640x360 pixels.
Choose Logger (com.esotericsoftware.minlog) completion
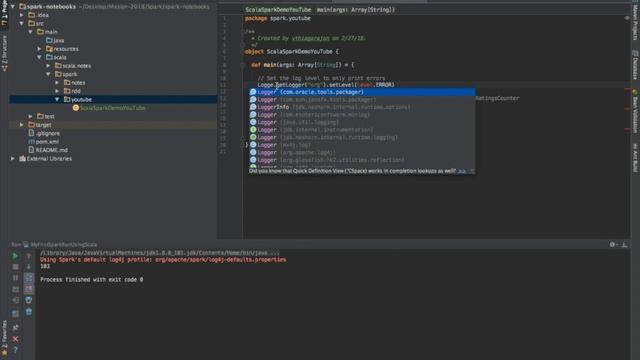click(362, 115)
